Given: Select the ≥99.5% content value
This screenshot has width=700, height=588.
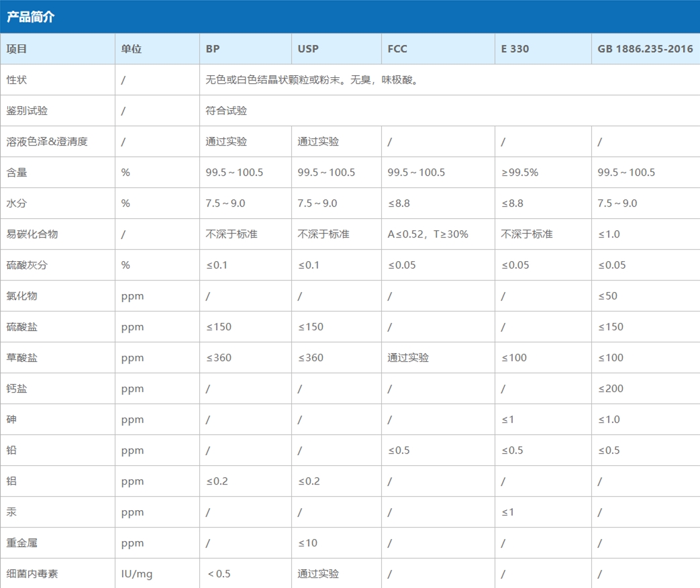Looking at the screenshot, I should (519, 173).
